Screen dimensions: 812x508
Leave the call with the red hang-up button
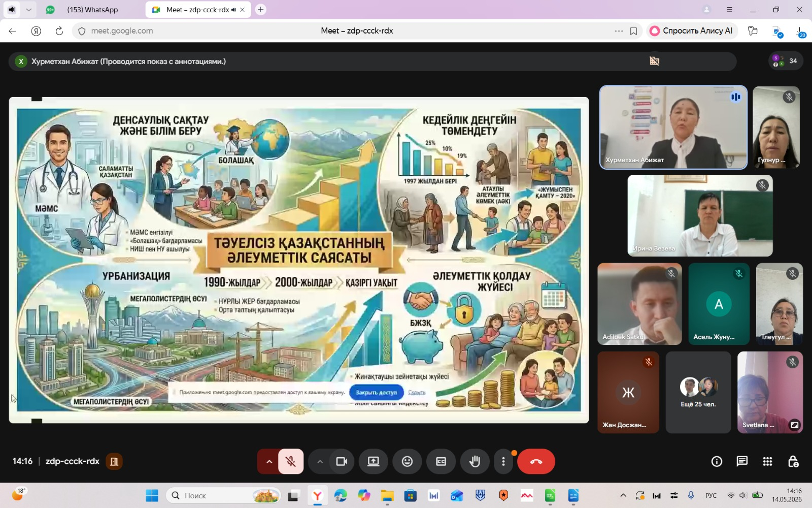[x=536, y=461]
